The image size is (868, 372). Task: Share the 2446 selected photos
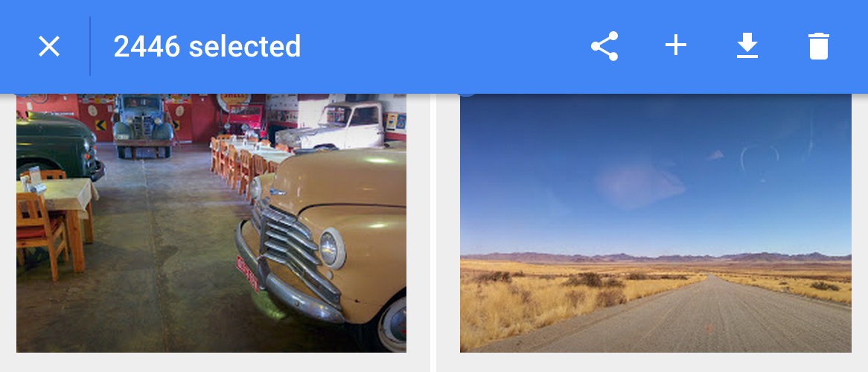pyautogui.click(x=604, y=46)
